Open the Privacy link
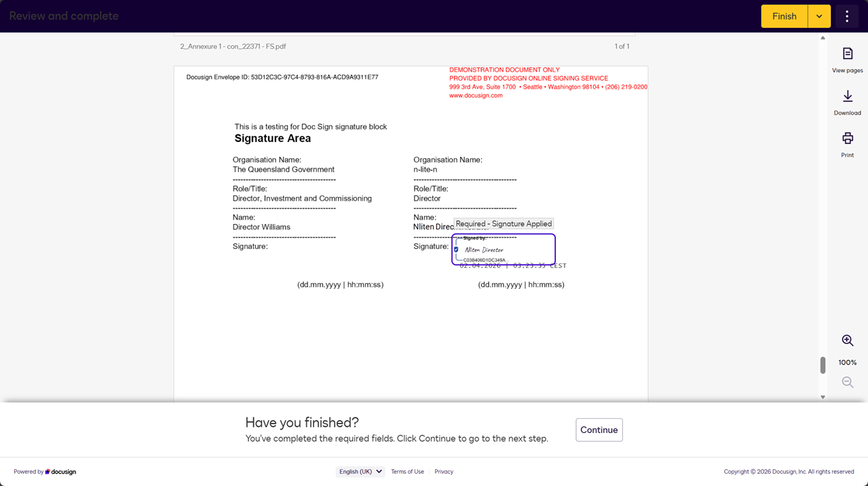868x486 pixels. pos(444,472)
